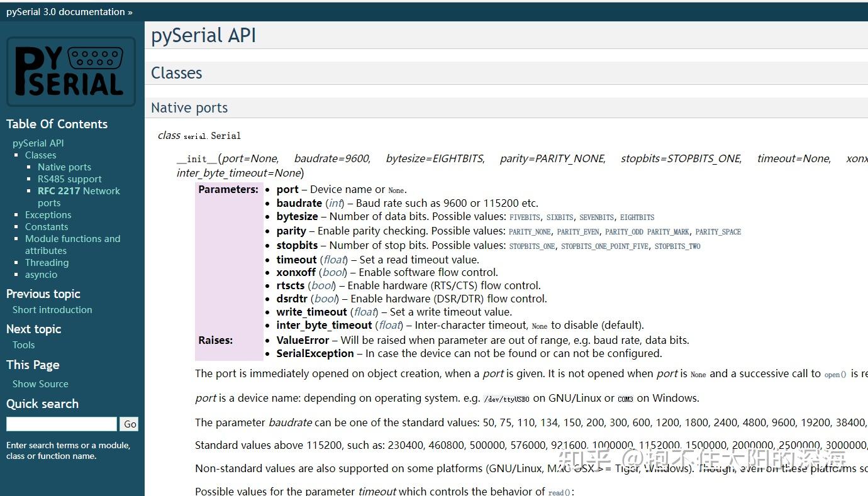Image resolution: width=868 pixels, height=496 pixels.
Task: Open the next topic, Tools
Action: [x=24, y=345]
